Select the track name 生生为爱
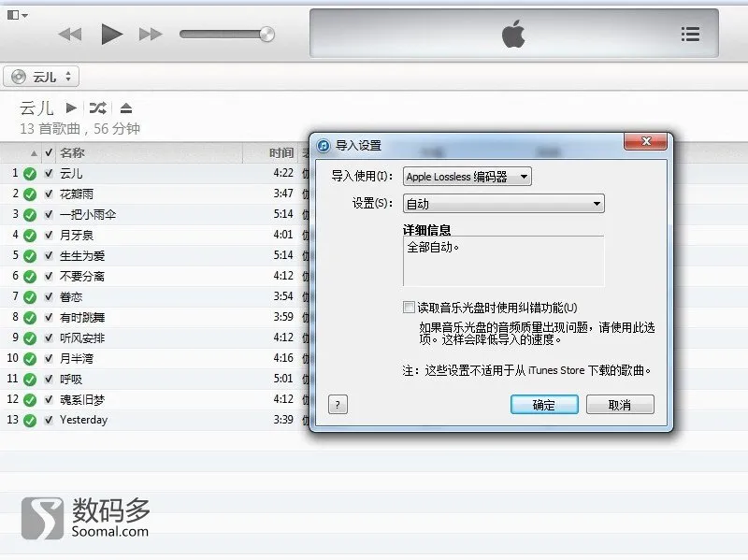The image size is (748, 560). point(82,255)
